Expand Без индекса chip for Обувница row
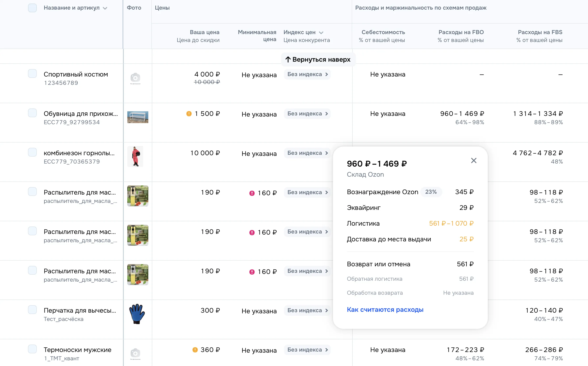This screenshot has width=588, height=366. click(x=307, y=114)
